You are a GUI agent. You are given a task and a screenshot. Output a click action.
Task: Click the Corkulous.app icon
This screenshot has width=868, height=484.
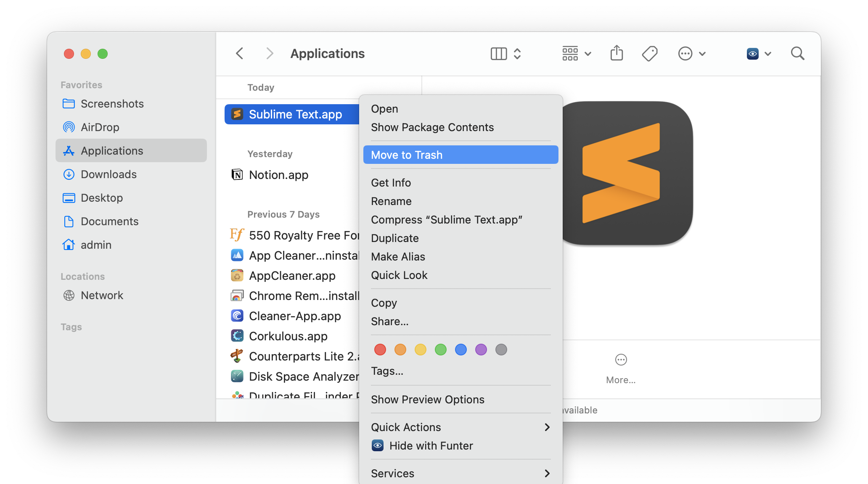237,336
